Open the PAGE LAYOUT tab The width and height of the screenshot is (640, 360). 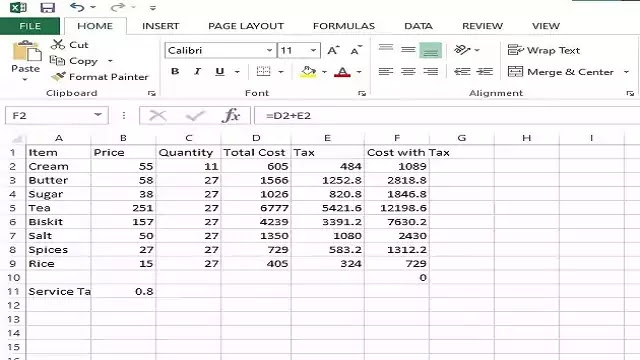click(246, 26)
